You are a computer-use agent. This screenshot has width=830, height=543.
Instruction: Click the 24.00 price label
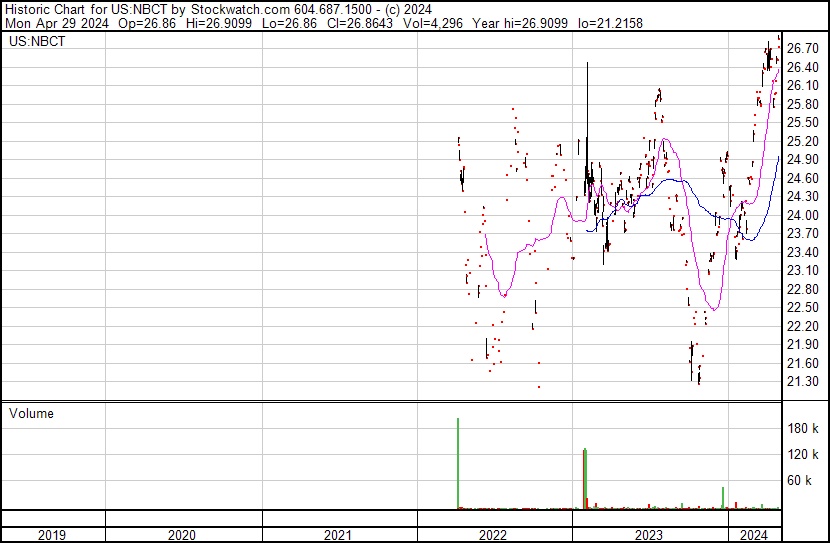803,215
